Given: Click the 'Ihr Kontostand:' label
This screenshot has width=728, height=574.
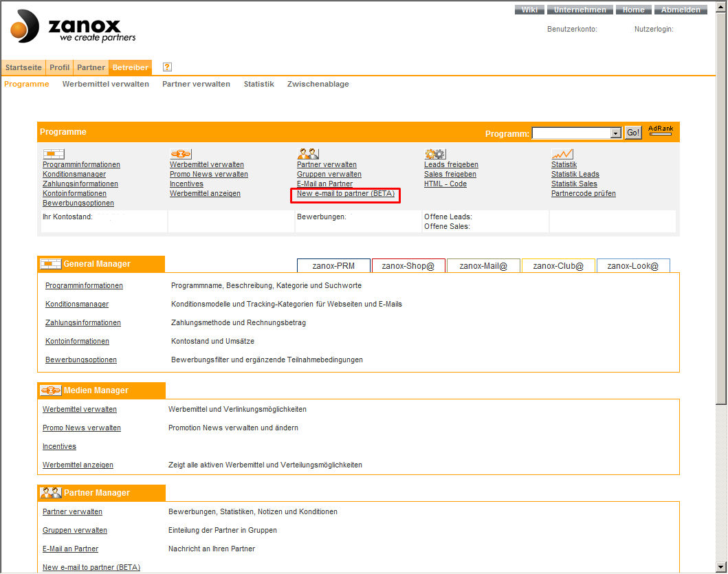Looking at the screenshot, I should [x=67, y=217].
